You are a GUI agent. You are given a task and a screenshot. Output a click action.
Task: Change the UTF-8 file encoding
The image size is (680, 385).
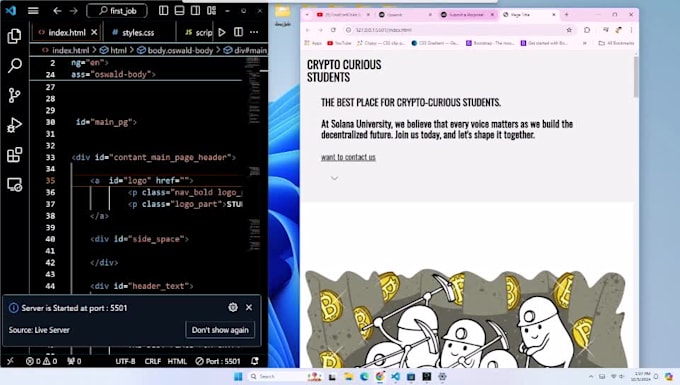pyautogui.click(x=125, y=361)
